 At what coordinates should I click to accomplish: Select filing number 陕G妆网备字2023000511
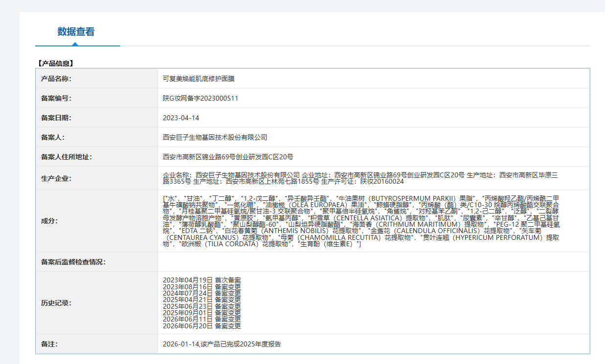click(201, 98)
